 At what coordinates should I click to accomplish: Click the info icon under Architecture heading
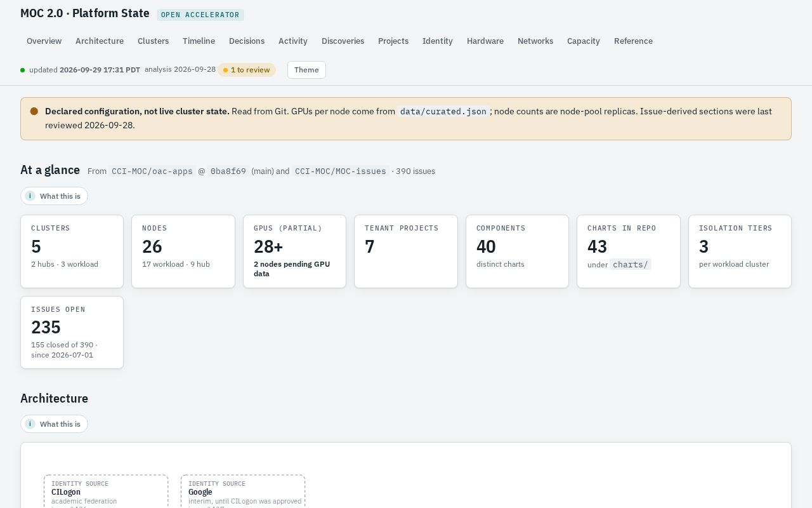(x=30, y=424)
